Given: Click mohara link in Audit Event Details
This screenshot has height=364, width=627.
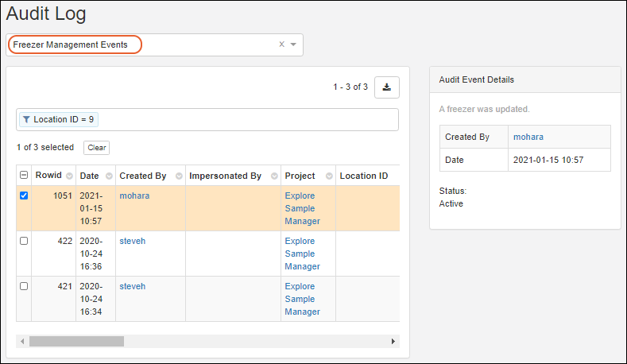Looking at the screenshot, I should [528, 137].
